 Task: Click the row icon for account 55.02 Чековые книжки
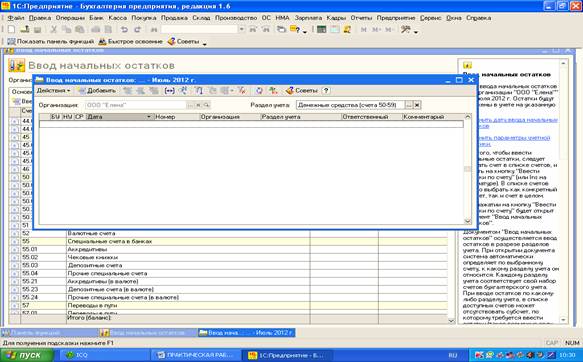pos(15,258)
